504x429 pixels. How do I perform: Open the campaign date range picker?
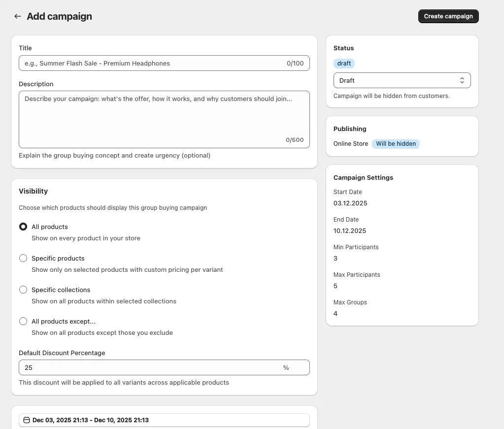click(164, 420)
